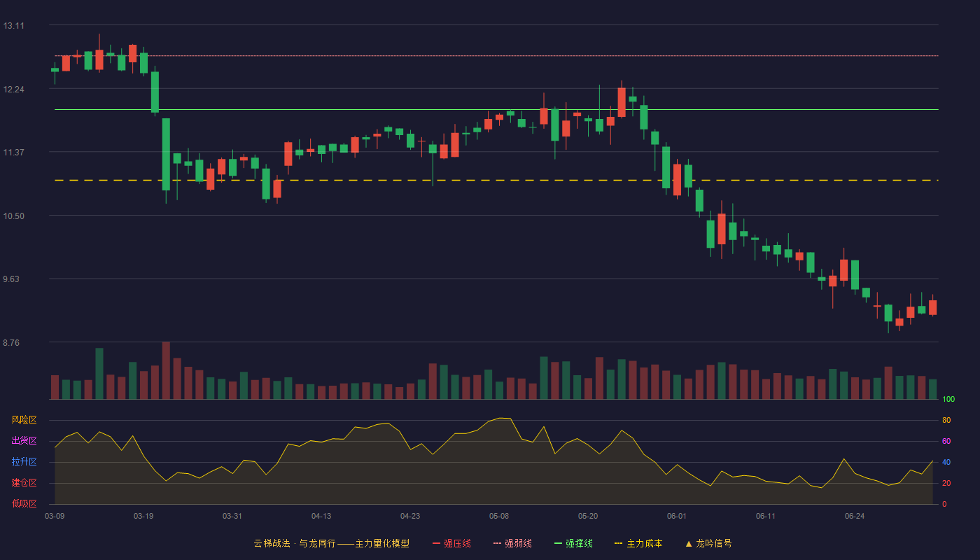The image size is (980, 560).
Task: Select the 出货区 zone label
Action: tap(24, 441)
